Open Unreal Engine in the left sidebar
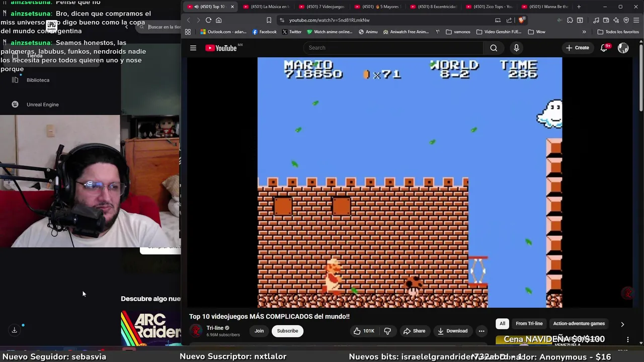The height and width of the screenshot is (362, 644). click(42, 105)
